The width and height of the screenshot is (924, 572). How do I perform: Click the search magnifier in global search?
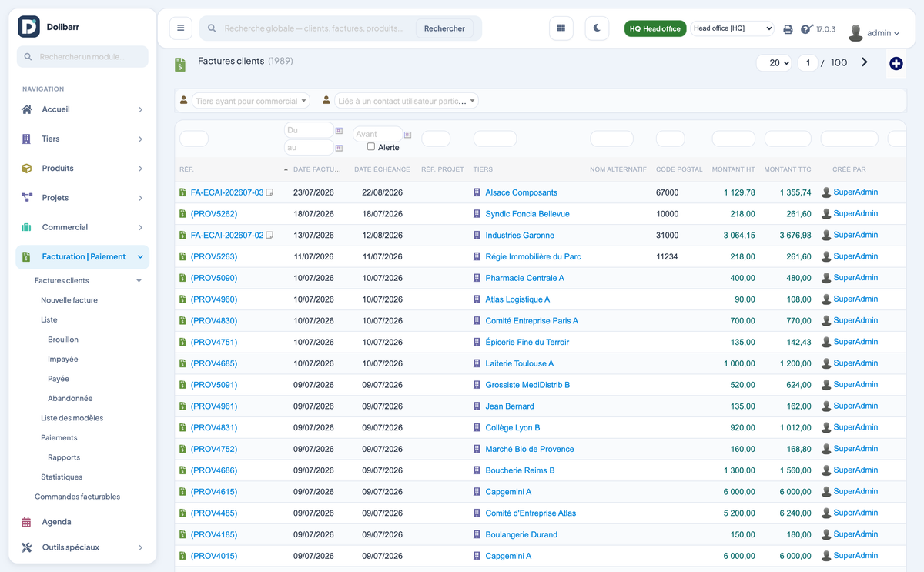coord(213,28)
